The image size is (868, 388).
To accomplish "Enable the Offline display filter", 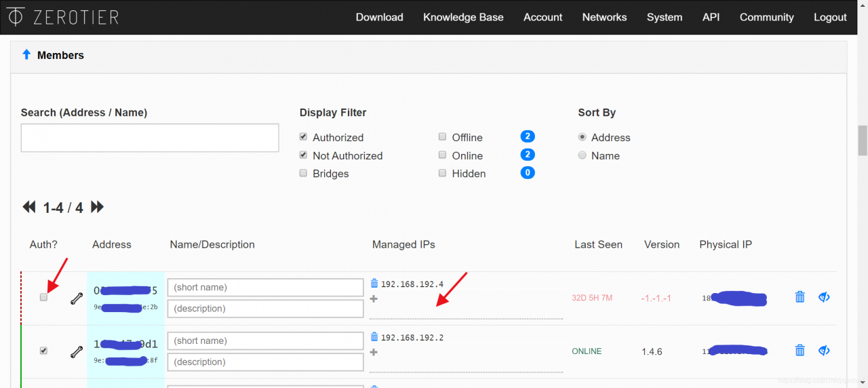I will point(442,137).
